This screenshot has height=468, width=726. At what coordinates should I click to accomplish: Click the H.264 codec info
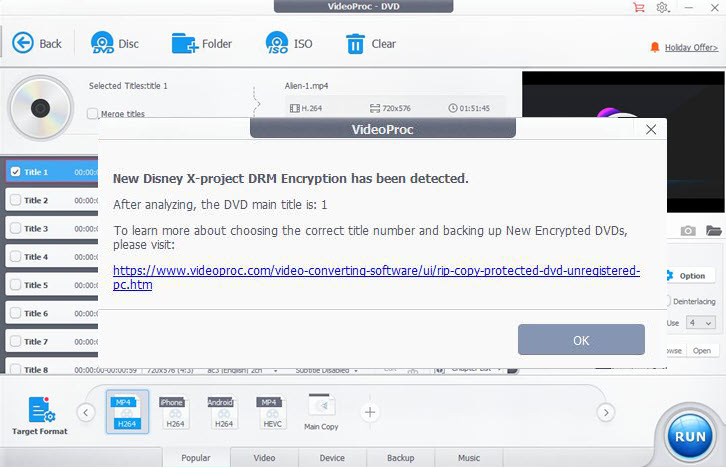306,108
